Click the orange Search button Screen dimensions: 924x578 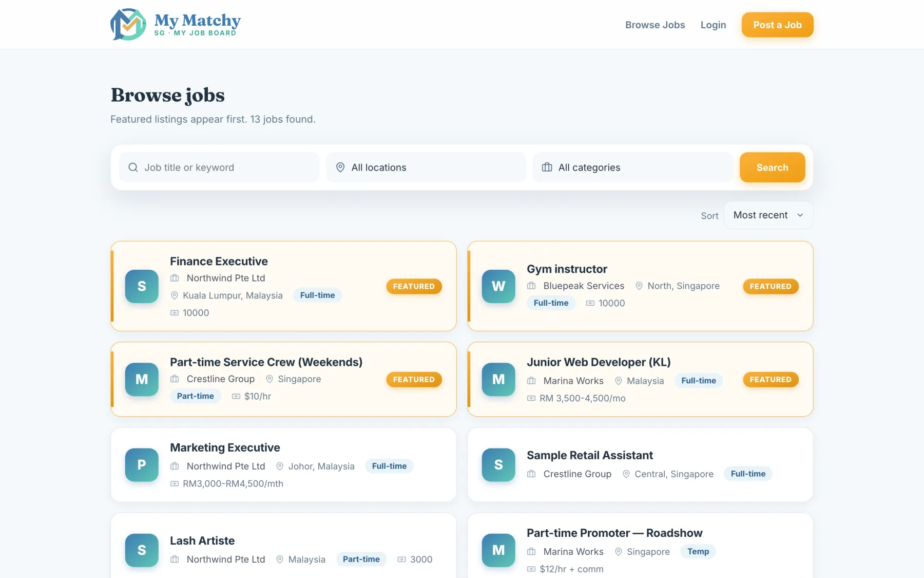[x=772, y=167]
